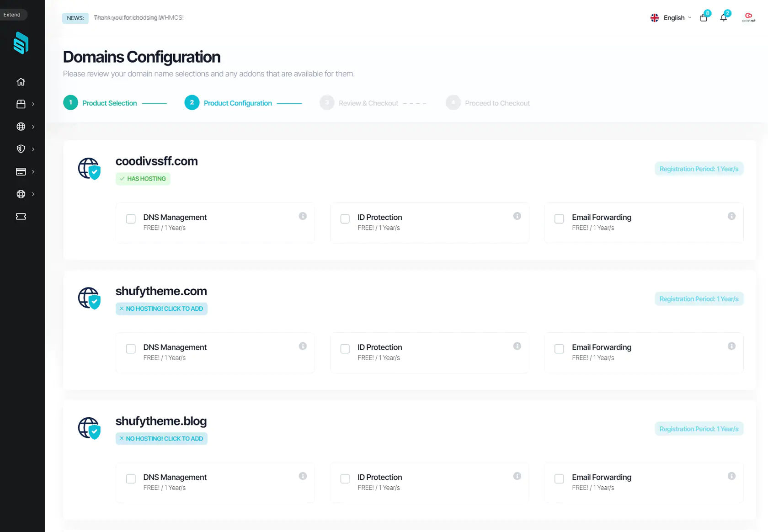Image resolution: width=768 pixels, height=532 pixels.
Task: Show info for coodivssff.com DNS Management
Action: tap(303, 216)
